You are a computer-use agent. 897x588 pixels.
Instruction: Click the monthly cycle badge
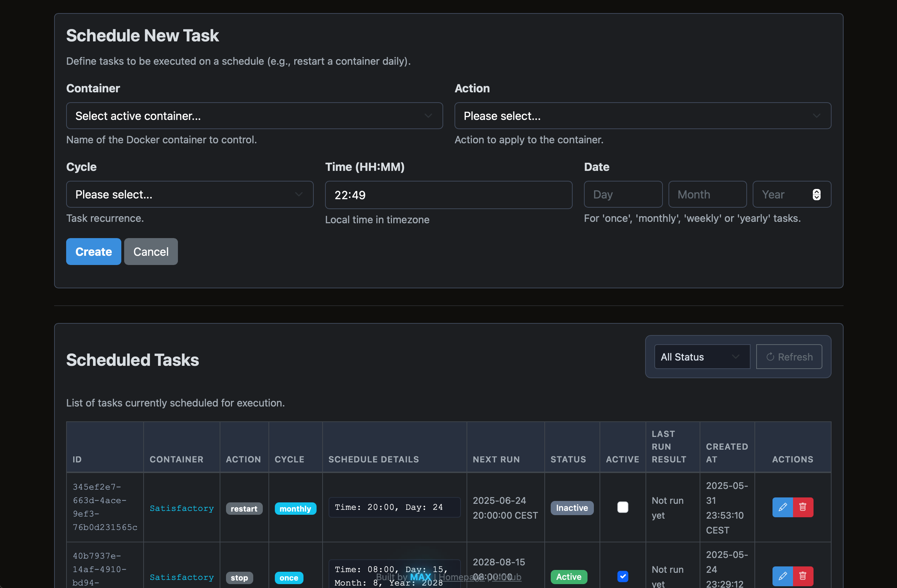pyautogui.click(x=295, y=508)
